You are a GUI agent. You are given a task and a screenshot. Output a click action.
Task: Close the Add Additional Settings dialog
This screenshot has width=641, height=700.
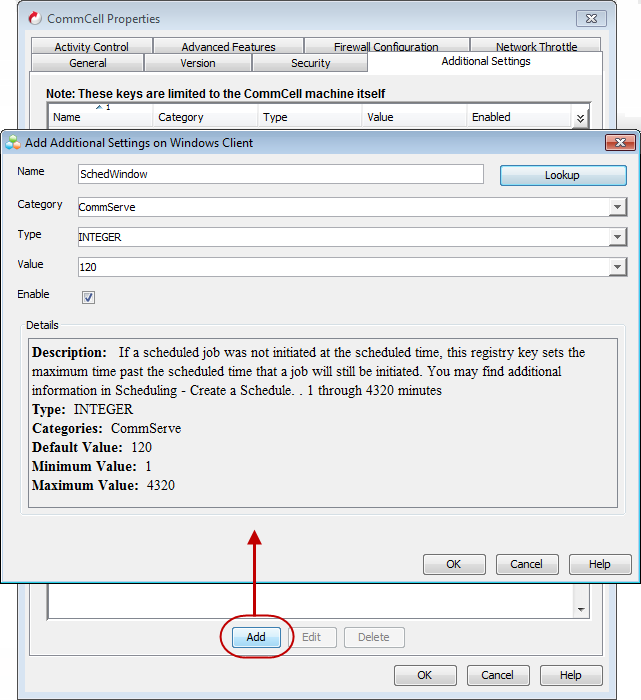(620, 142)
